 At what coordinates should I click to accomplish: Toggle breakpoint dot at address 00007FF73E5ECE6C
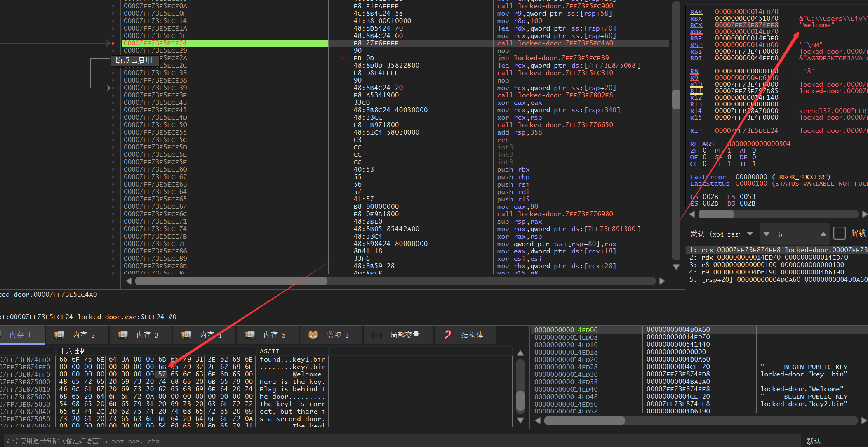tap(113, 214)
